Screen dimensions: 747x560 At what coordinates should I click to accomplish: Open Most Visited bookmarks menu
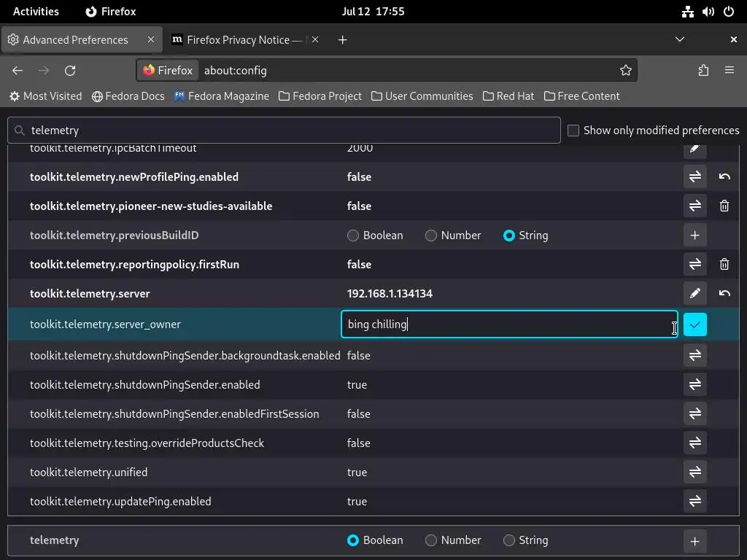pyautogui.click(x=46, y=96)
